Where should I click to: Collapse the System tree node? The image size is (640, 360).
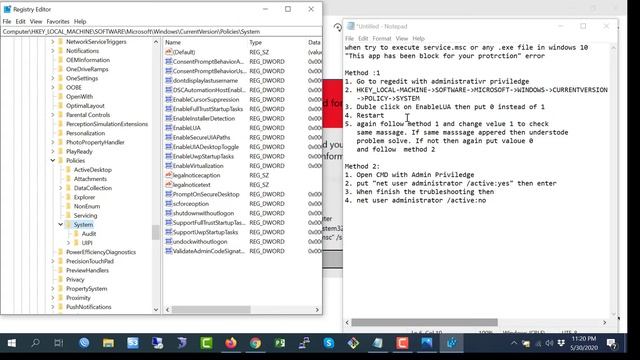point(60,224)
